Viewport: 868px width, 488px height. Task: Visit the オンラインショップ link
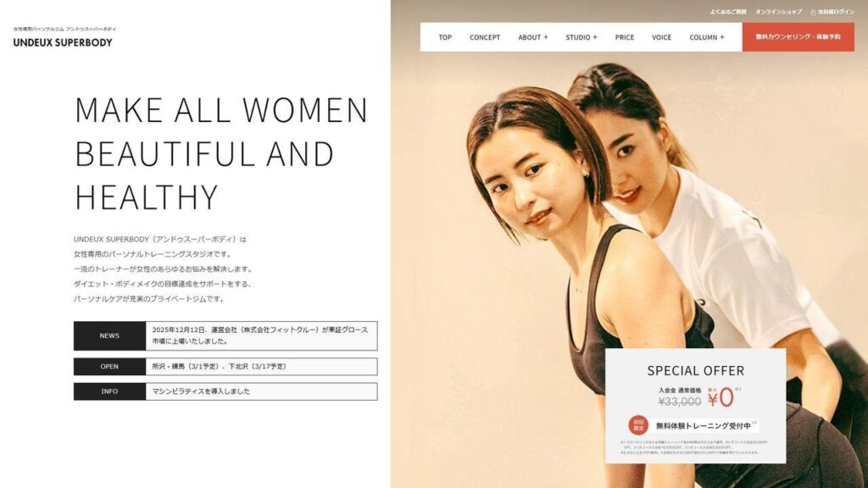[778, 12]
